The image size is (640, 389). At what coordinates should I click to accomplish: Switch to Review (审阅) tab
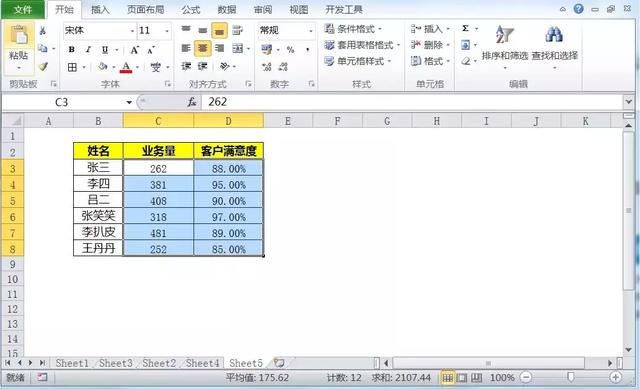click(x=263, y=9)
